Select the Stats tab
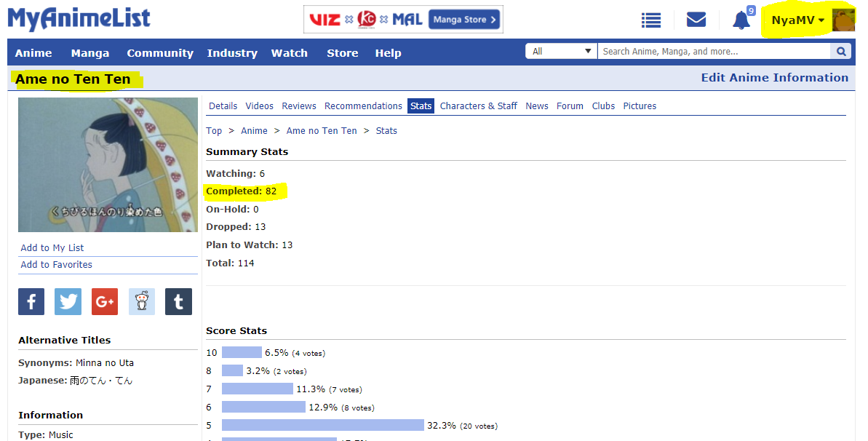This screenshot has width=868, height=441. 421,106
